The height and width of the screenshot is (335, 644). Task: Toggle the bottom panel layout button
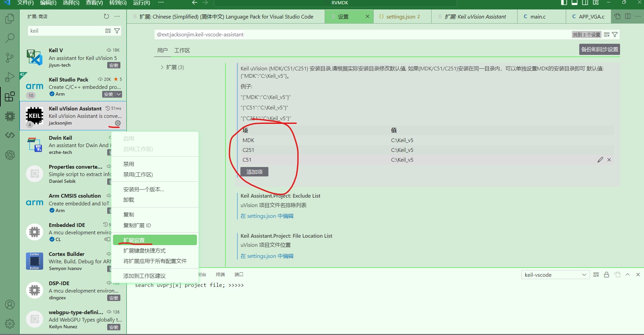(x=575, y=3)
